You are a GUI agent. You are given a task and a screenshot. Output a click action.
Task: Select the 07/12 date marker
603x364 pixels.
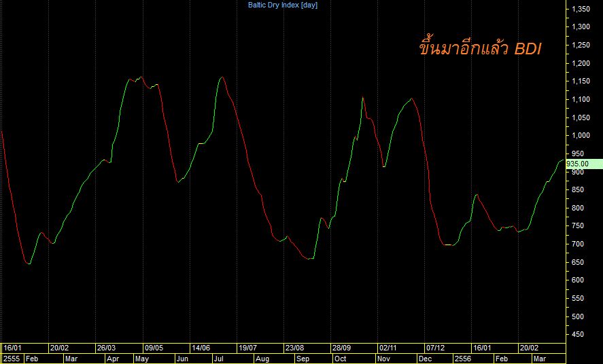[x=435, y=348]
